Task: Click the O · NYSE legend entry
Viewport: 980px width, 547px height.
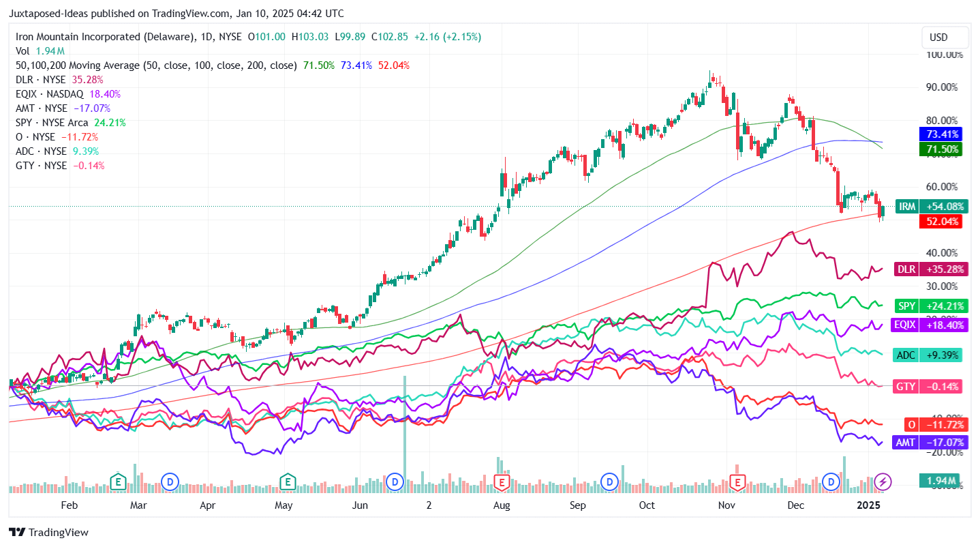Action: (57, 137)
